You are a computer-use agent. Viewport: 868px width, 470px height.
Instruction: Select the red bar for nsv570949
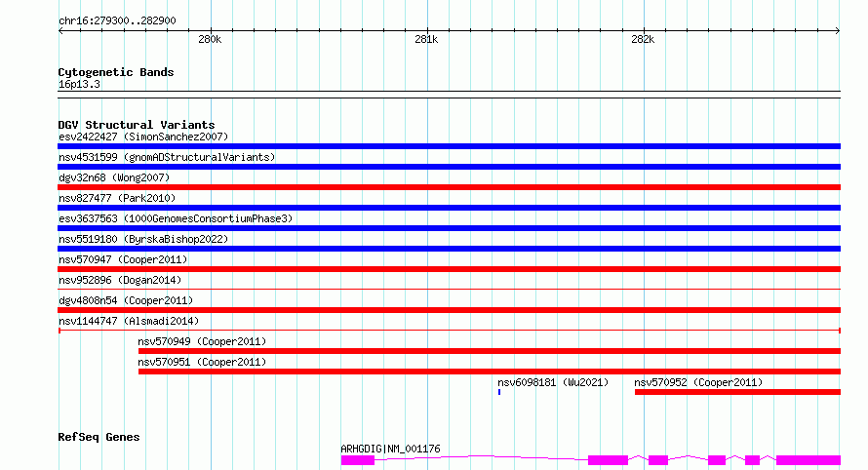490,351
